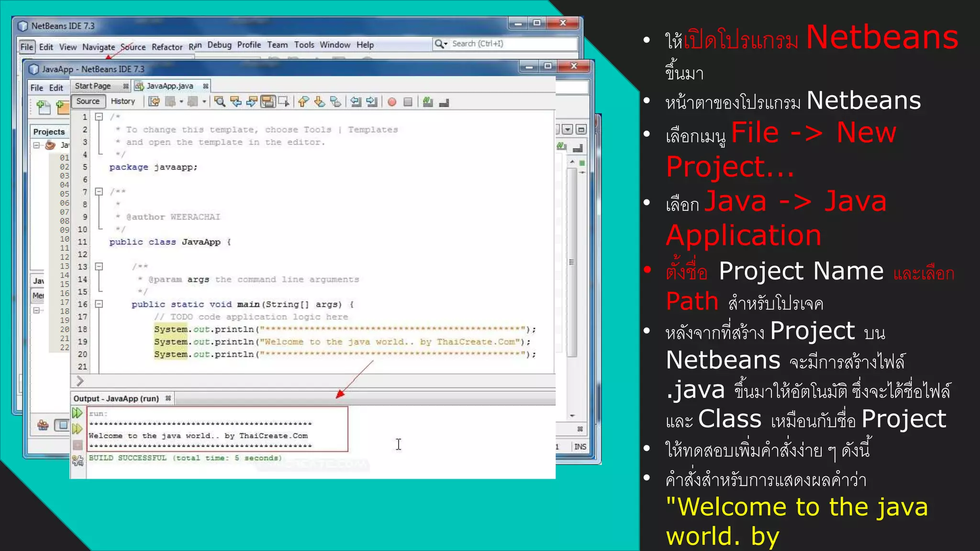The width and height of the screenshot is (980, 551).
Task: Open the Refactor menu in back window
Action: point(167,47)
